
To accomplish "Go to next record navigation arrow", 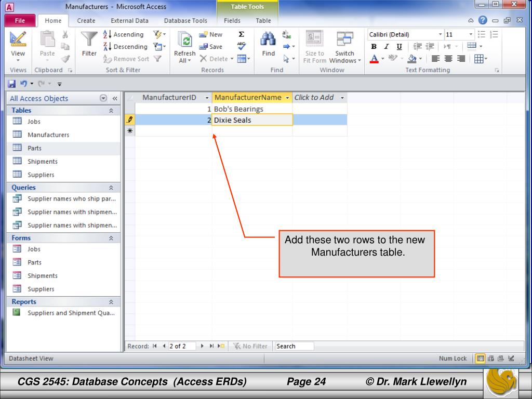I will 202,346.
